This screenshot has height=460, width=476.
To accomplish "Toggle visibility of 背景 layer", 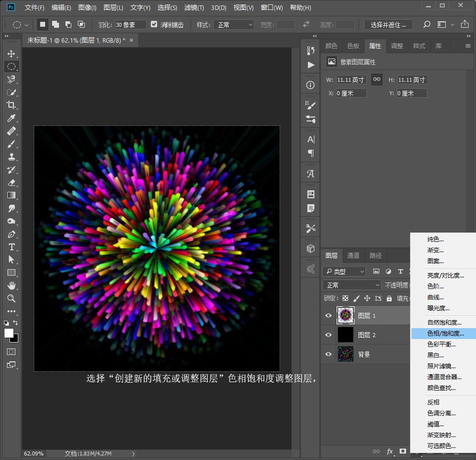I will [328, 354].
